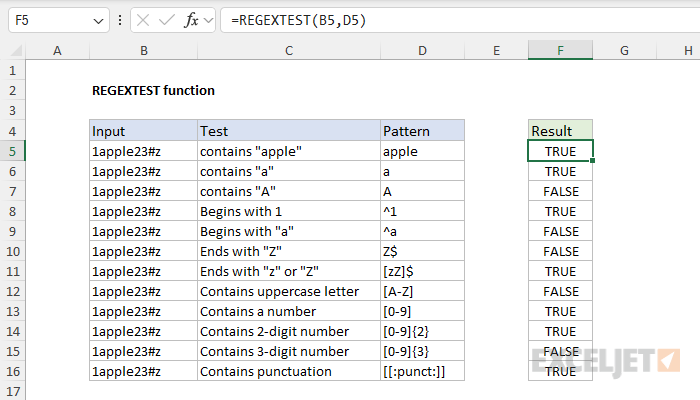
Task: Click test cell Ends with "Z"
Action: pos(289,251)
